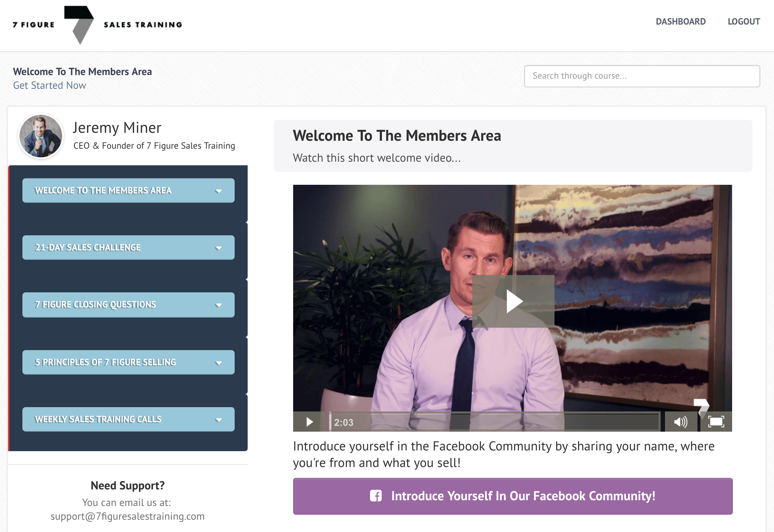Click Introduce Yourself In Our Facebook Community button
The height and width of the screenshot is (532, 774).
pyautogui.click(x=513, y=496)
